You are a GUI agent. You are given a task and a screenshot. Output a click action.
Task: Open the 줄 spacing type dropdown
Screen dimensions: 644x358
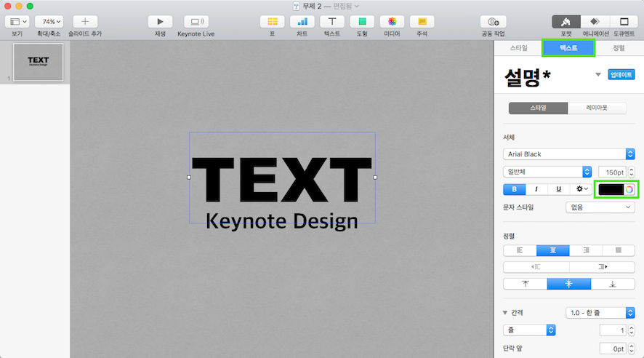529,330
